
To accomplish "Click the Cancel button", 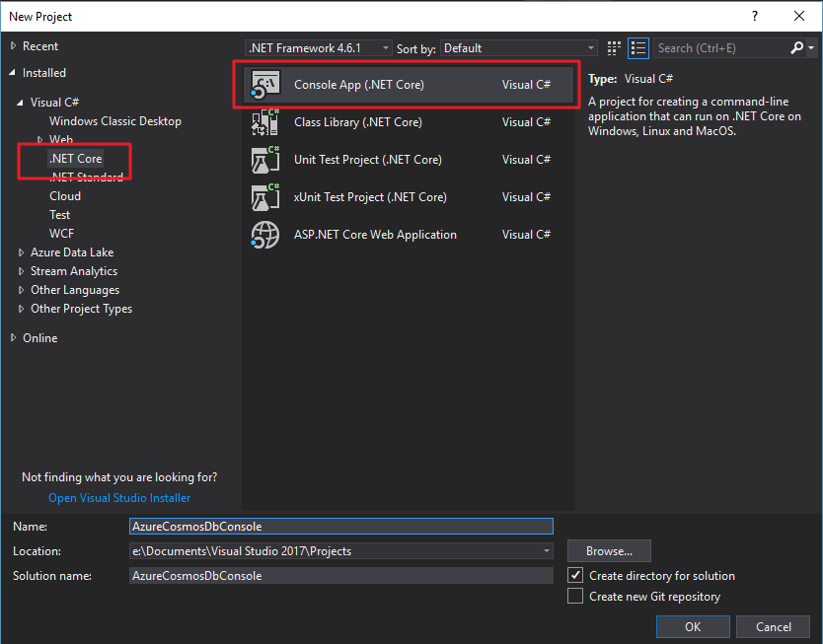I will point(773,626).
